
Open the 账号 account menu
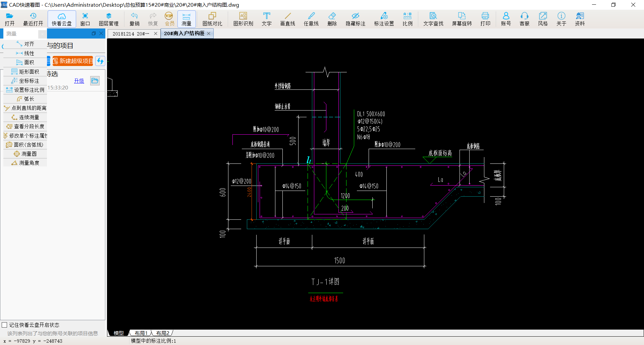click(x=506, y=19)
